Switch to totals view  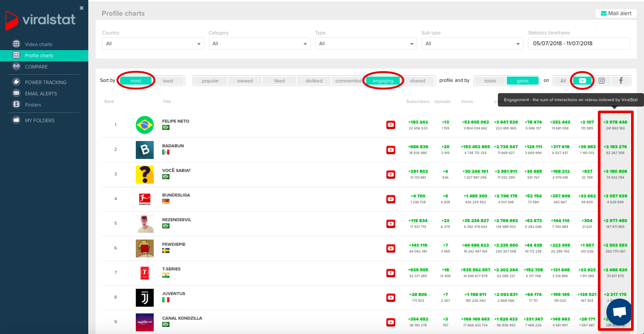click(490, 81)
